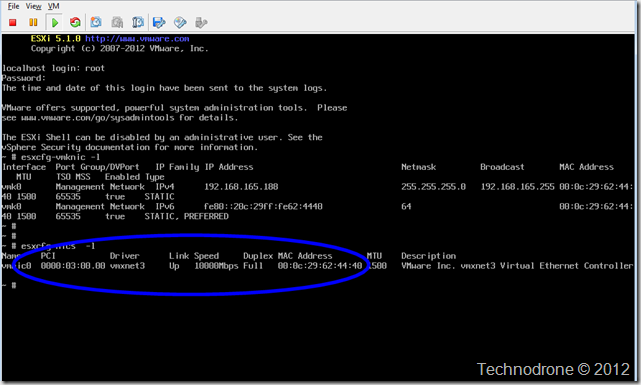Click the Link column header
The image size is (641, 385).
coord(179,256)
